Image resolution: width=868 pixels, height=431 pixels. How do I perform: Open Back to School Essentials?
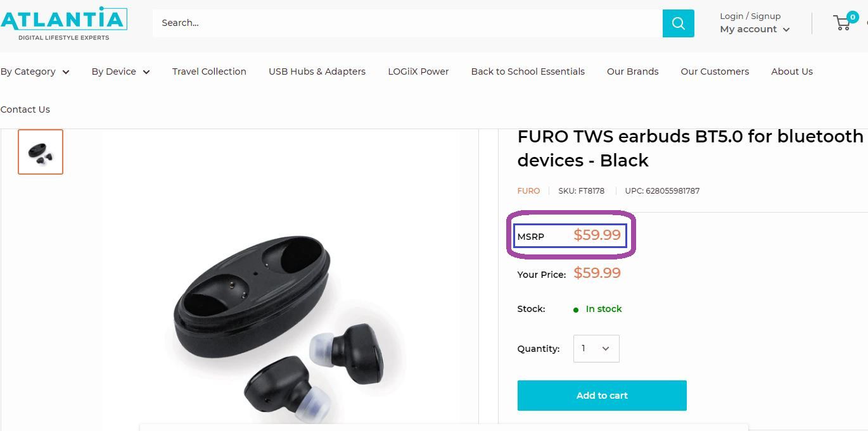click(528, 72)
